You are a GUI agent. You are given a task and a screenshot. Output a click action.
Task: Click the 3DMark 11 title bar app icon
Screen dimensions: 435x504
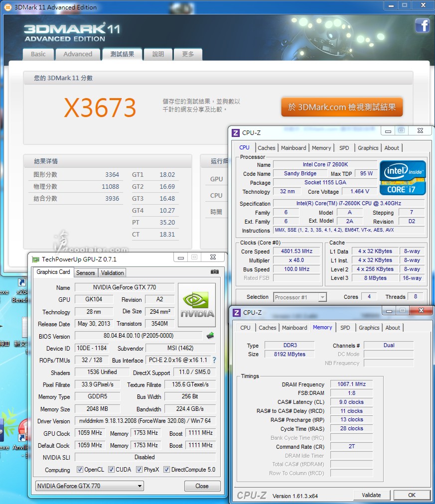pos(7,7)
